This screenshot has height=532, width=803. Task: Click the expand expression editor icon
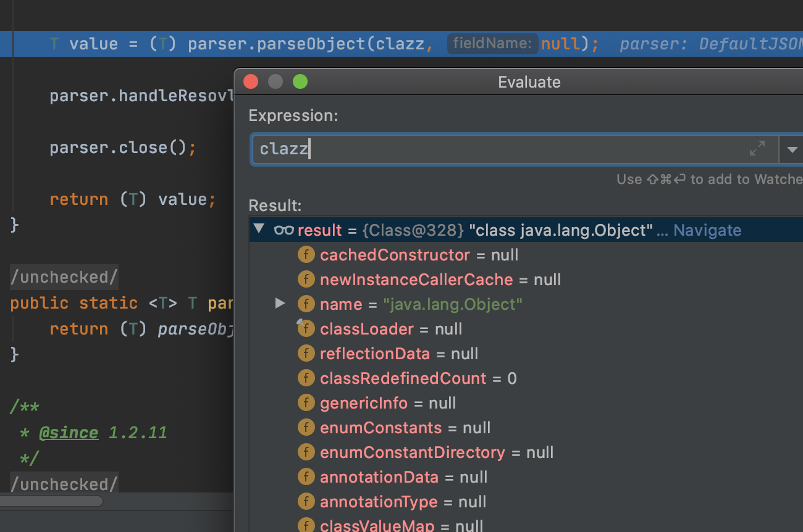click(x=757, y=149)
